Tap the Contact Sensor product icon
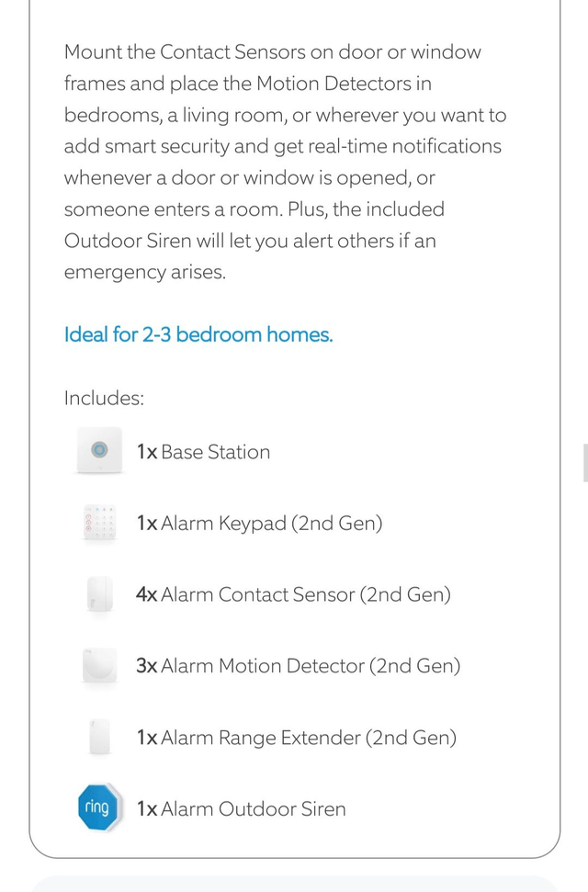Viewport: 588px width, 892px height. point(100,594)
